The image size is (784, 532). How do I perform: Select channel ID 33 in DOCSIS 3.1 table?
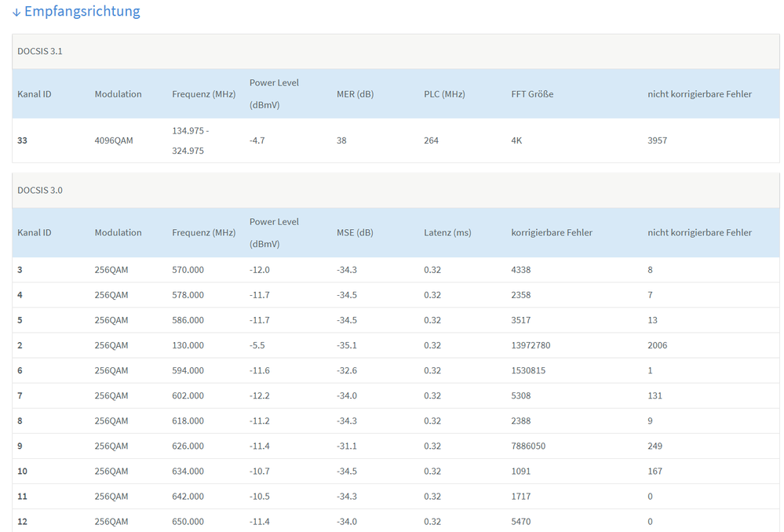(x=22, y=140)
